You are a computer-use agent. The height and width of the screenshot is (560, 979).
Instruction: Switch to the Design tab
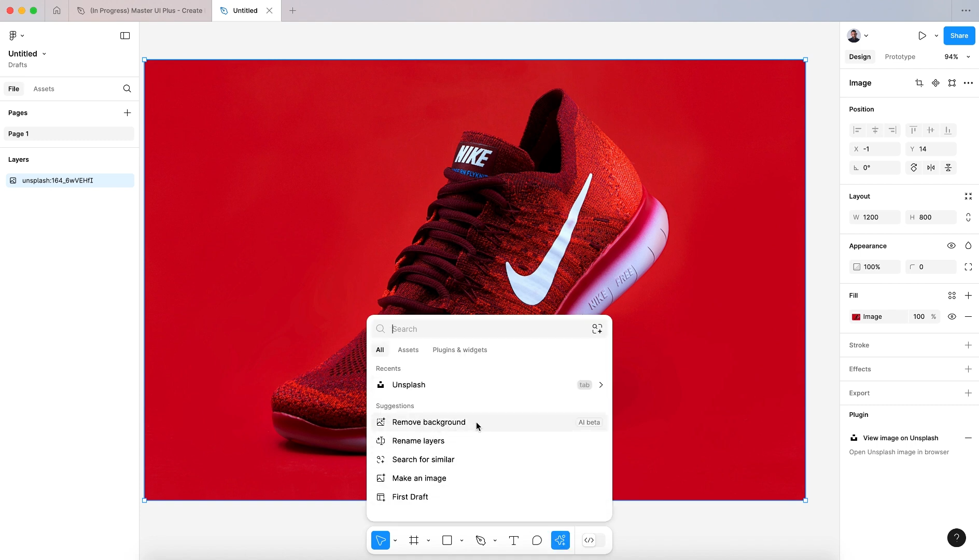coord(860,57)
